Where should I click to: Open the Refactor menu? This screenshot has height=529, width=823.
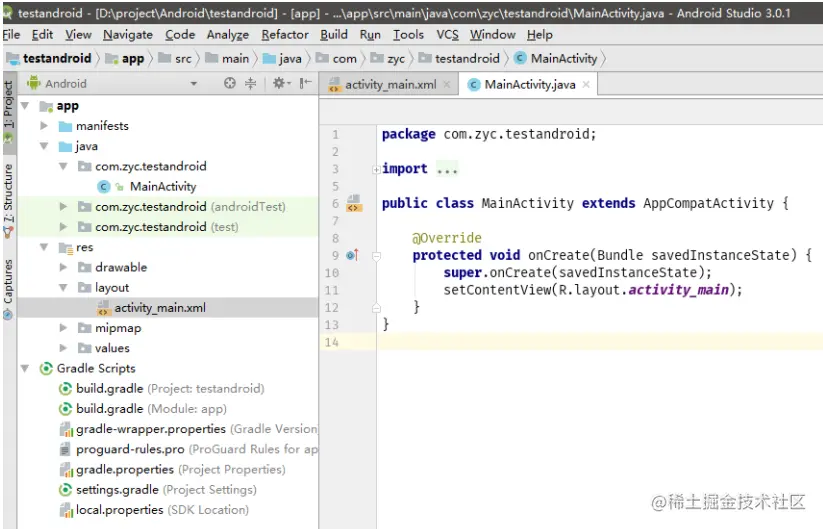pyautogui.click(x=285, y=35)
